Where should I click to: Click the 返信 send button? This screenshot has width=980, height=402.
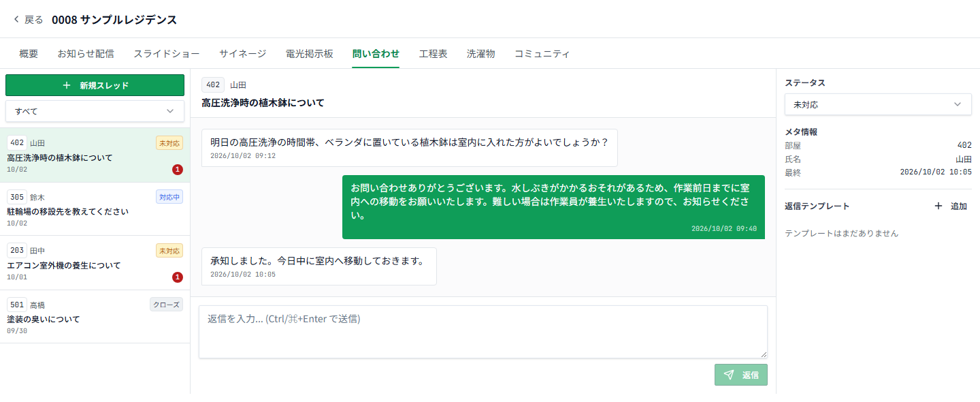pyautogui.click(x=741, y=375)
